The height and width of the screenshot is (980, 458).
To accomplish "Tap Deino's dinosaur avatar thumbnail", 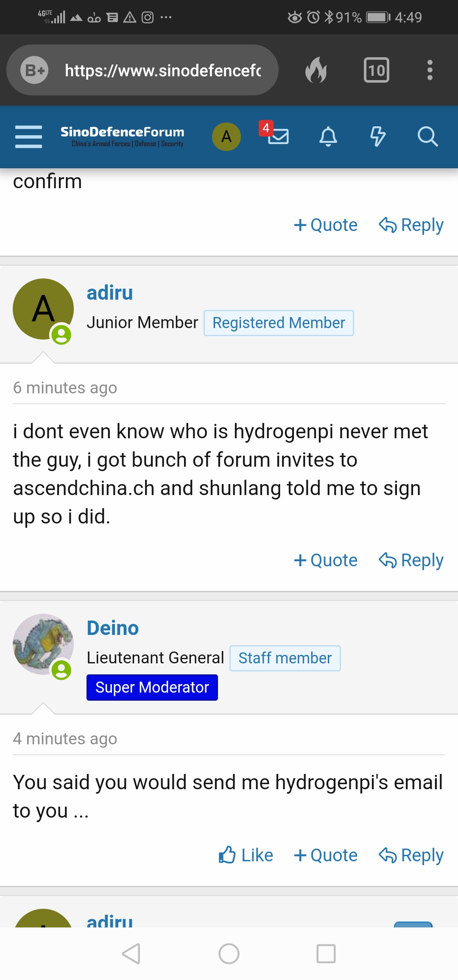I will point(43,644).
